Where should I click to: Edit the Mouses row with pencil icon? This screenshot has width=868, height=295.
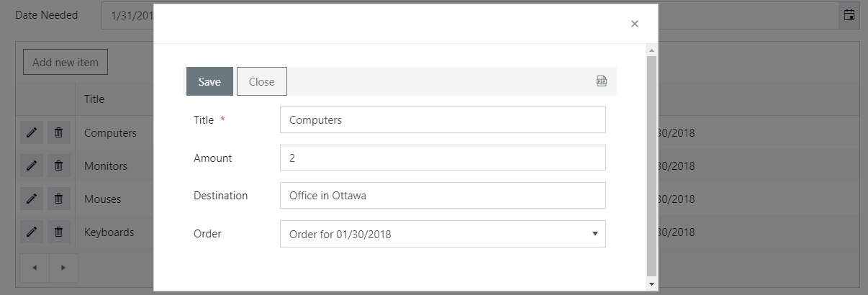coord(31,199)
